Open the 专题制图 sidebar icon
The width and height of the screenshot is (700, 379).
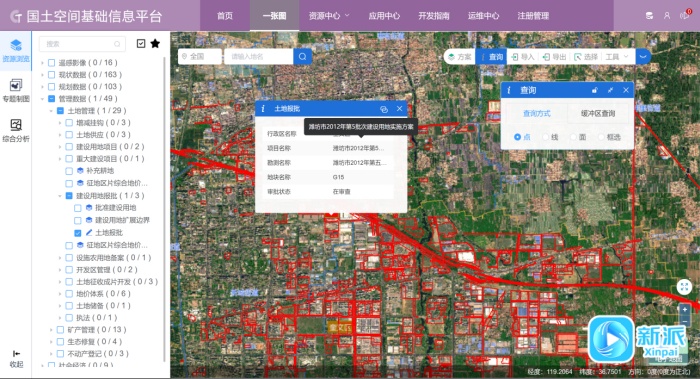(x=16, y=90)
